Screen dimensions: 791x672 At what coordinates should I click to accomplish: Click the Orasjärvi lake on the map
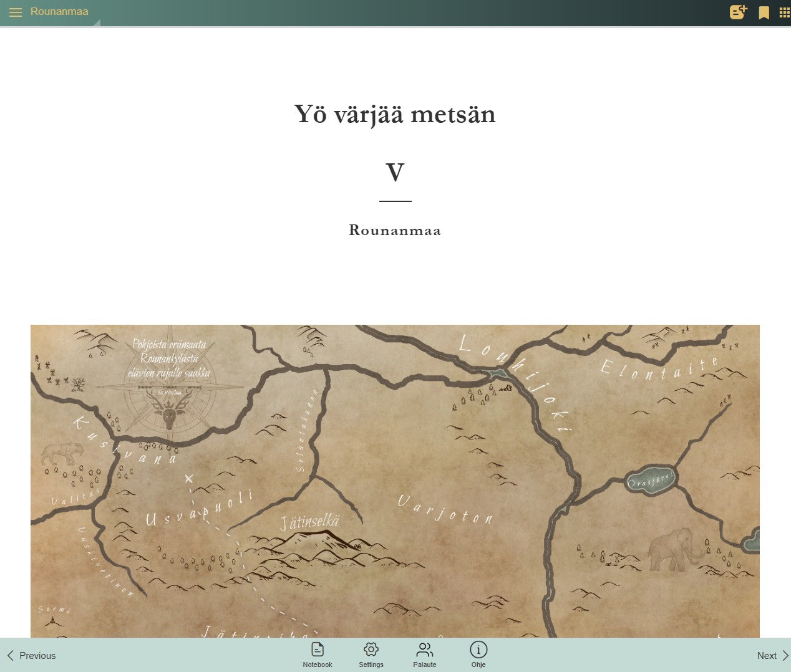(651, 481)
